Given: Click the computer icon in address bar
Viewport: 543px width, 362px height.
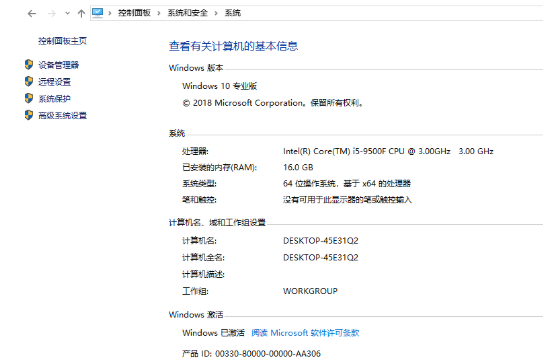Looking at the screenshot, I should point(98,13).
